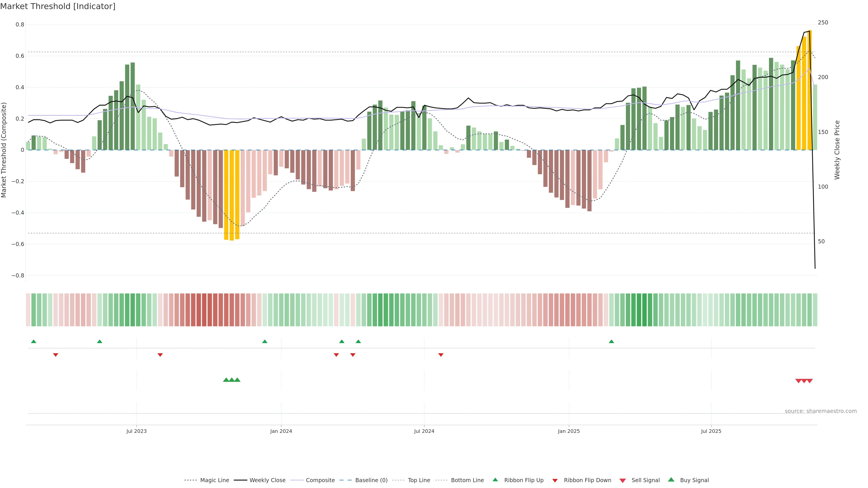This screenshot has width=868, height=488.
Task: Click the Market Threshold [Indicator] title
Action: [58, 6]
